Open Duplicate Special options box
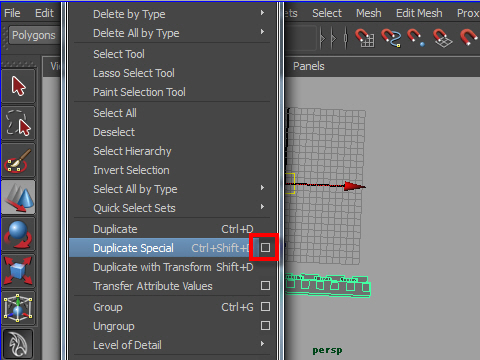480x360 pixels. click(265, 248)
